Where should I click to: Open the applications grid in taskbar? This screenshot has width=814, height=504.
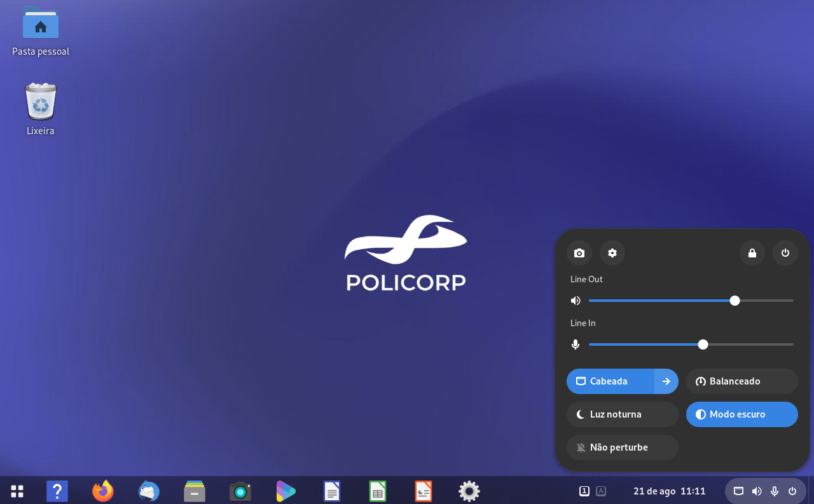click(17, 491)
